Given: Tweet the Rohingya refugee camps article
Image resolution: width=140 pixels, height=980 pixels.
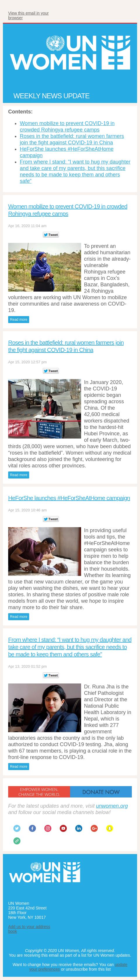Looking at the screenshot, I should point(50,235).
